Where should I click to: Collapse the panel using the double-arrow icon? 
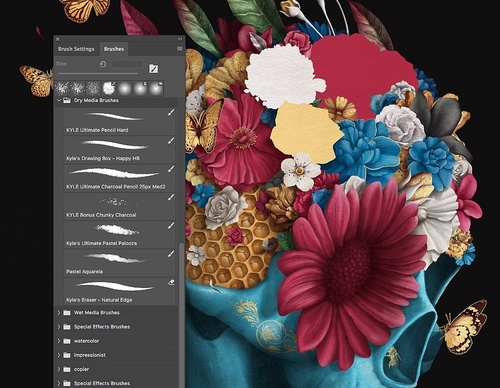[x=180, y=39]
